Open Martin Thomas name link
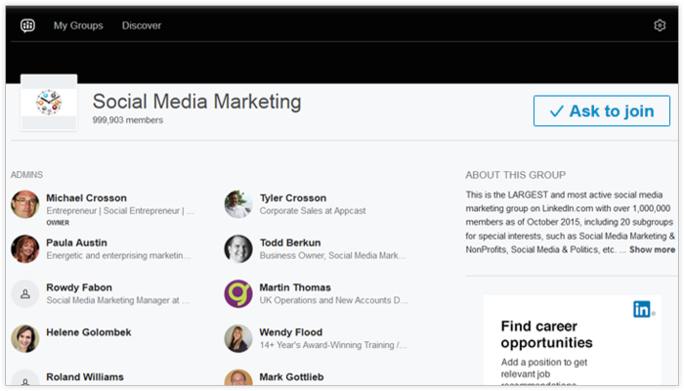Viewport: 684px width, 391px height. (295, 288)
